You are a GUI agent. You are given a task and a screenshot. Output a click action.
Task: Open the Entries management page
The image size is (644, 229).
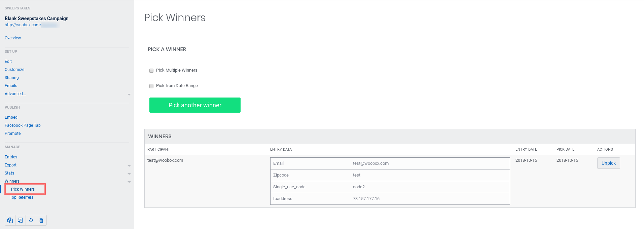[x=11, y=157]
